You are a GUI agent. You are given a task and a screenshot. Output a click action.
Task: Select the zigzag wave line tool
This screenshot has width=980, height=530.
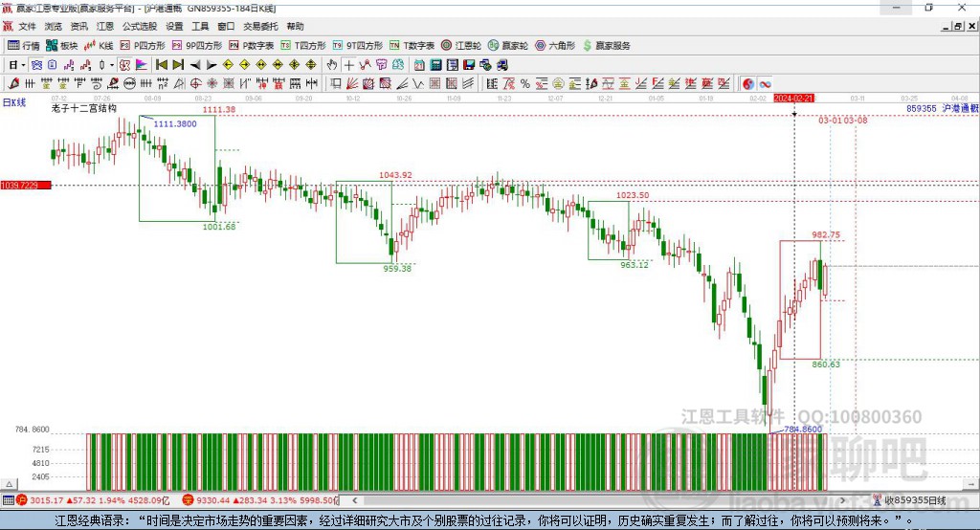(x=419, y=84)
